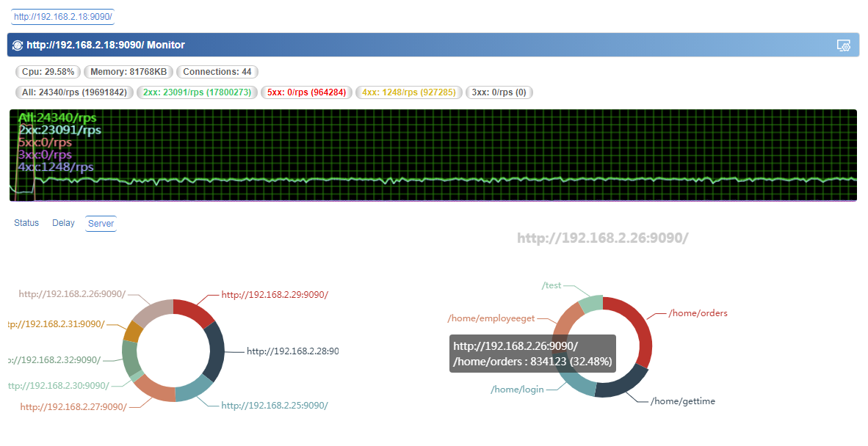Click the 2xx:23091/rps chart legend text
The width and height of the screenshot is (868, 446).
[59, 130]
